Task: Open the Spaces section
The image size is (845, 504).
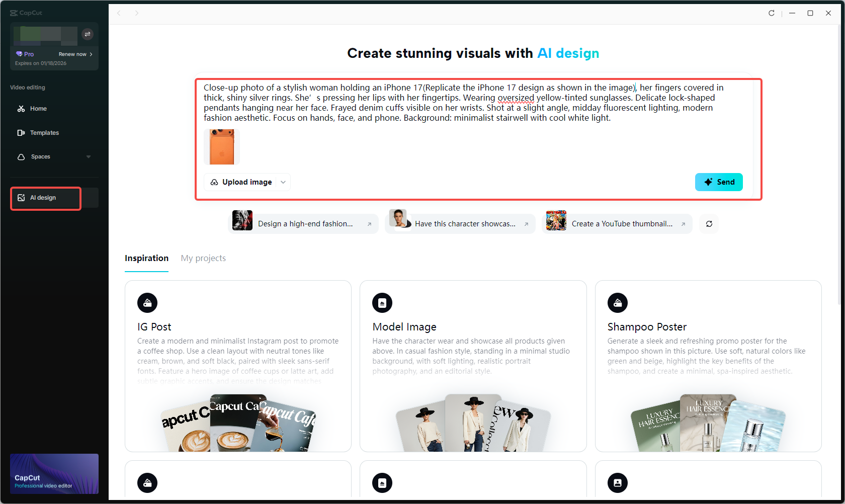Action: pyautogui.click(x=40, y=156)
